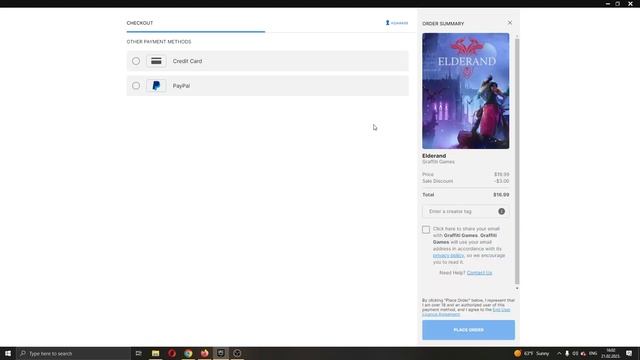Open the Contact Us link
Screen dimensions: 640x360
479,273
